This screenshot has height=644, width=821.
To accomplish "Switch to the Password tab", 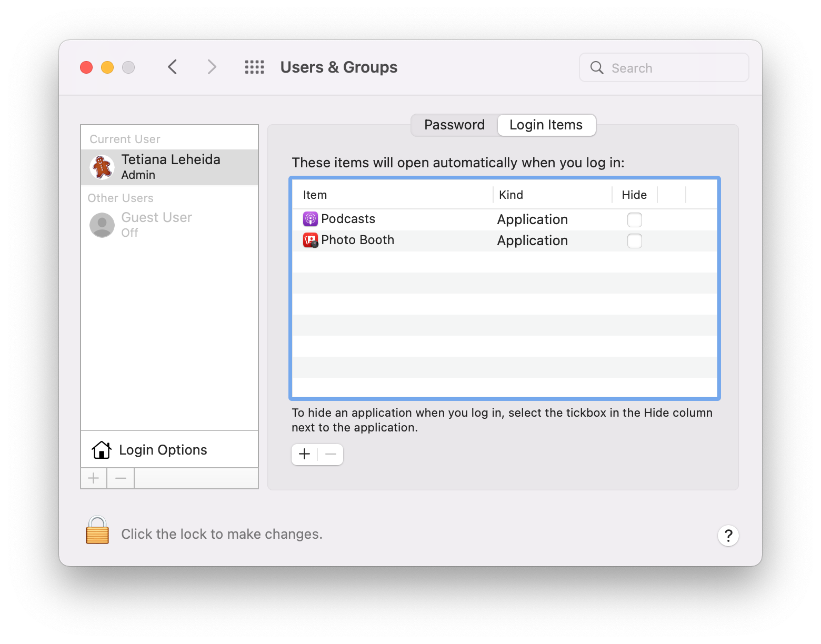I will 454,125.
